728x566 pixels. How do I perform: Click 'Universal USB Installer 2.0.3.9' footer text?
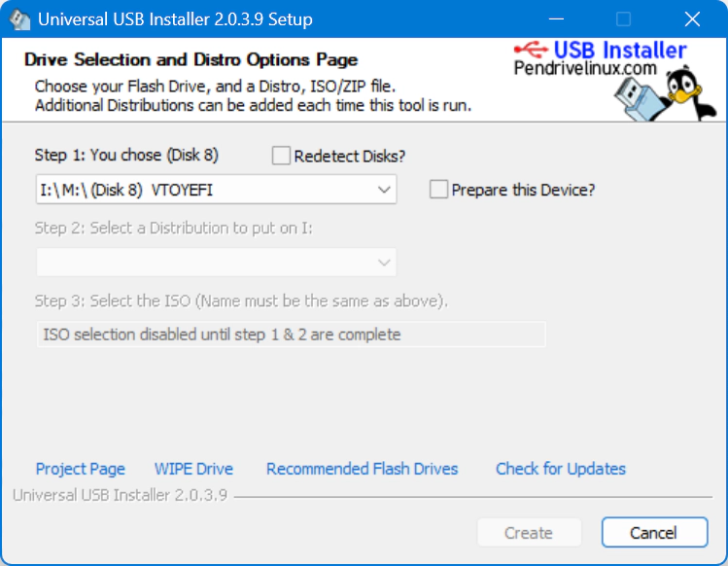point(121,495)
